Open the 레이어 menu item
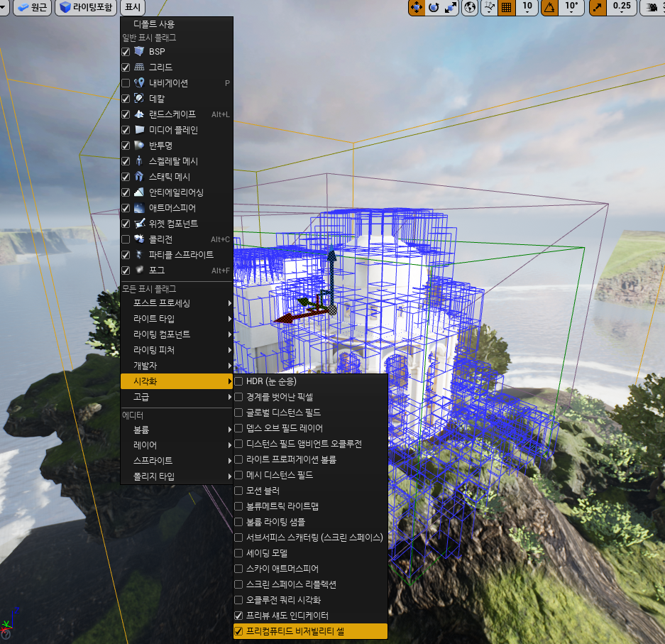The height and width of the screenshot is (644, 665). (177, 445)
